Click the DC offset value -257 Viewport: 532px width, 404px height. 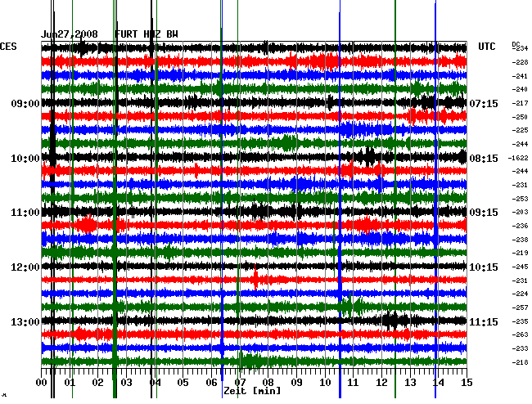520,307
